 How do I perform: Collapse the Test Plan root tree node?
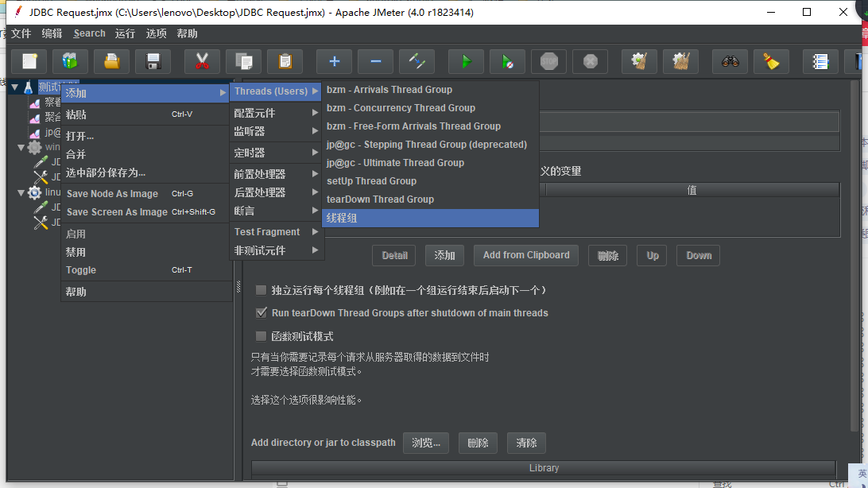click(15, 87)
